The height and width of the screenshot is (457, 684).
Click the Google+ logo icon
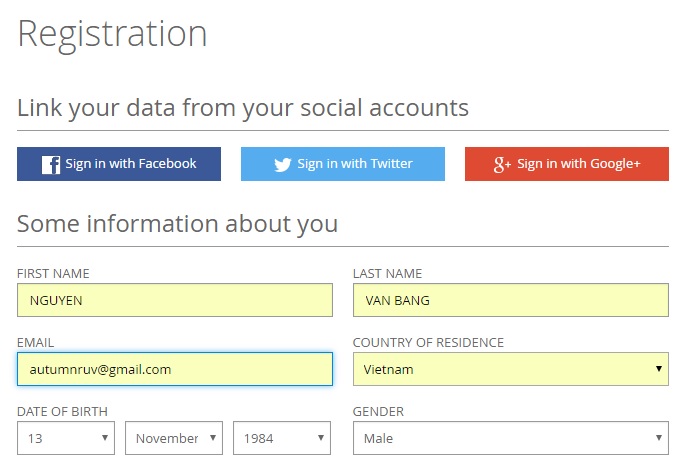(503, 165)
